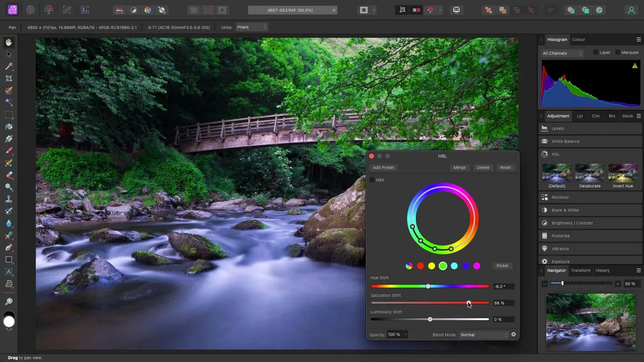Select the red colour channel swatch
Screen dimensions: 644x362
pos(420,266)
